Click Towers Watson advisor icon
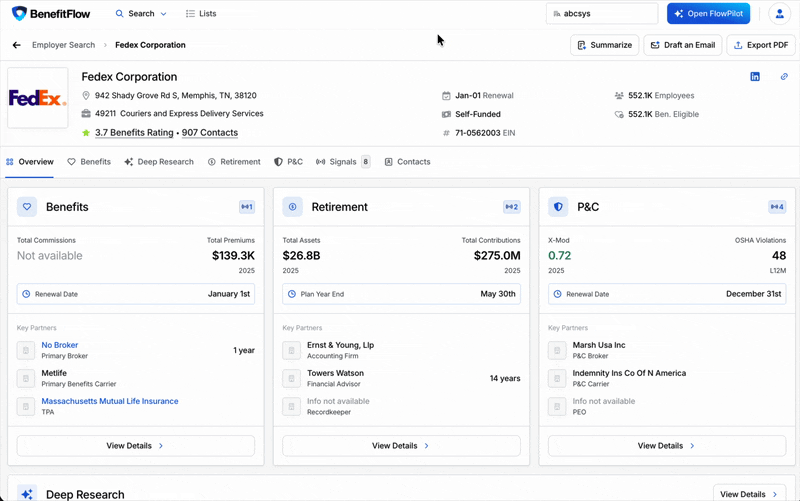Image resolution: width=800 pixels, height=501 pixels. 291,379
